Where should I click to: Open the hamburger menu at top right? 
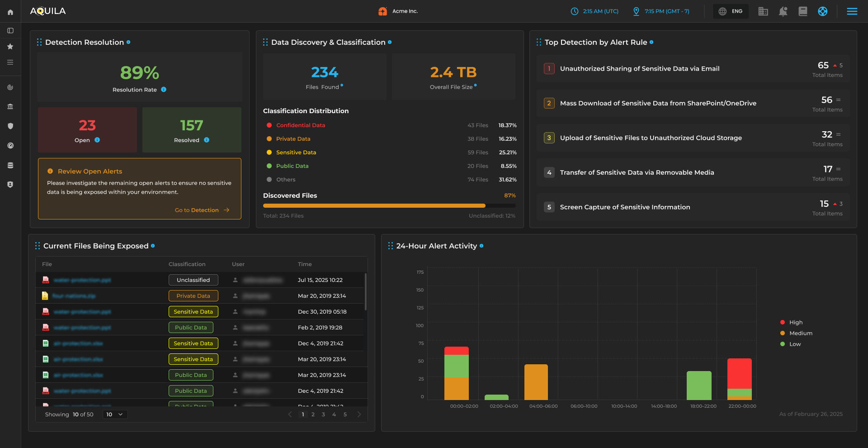click(x=852, y=11)
